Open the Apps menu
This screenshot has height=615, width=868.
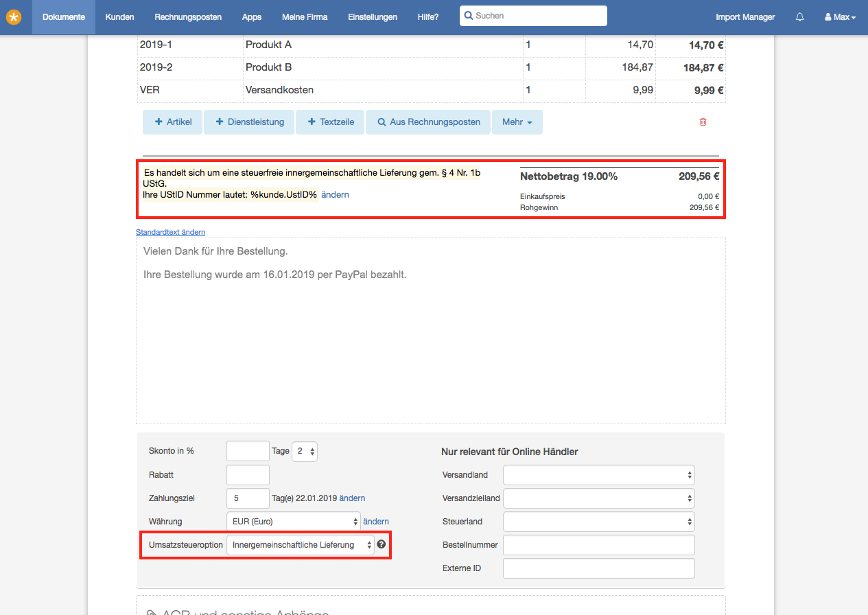click(252, 17)
